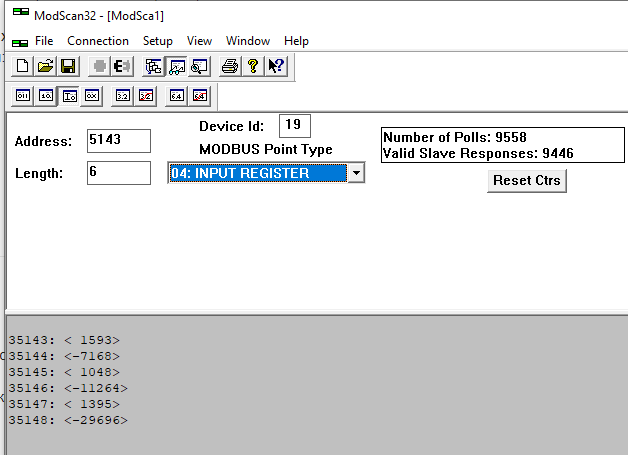Select 32-bit floating point format icon
The height and width of the screenshot is (455, 628).
[x=123, y=96]
